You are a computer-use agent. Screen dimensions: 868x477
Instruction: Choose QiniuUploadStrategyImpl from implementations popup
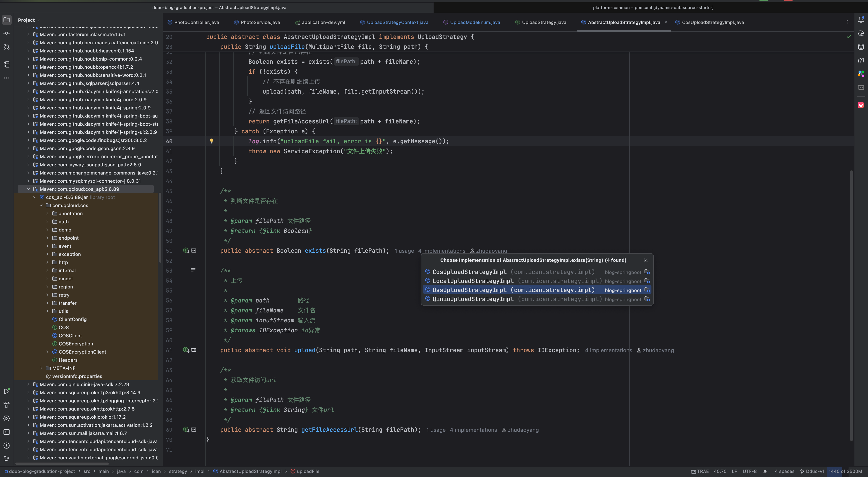coord(472,299)
